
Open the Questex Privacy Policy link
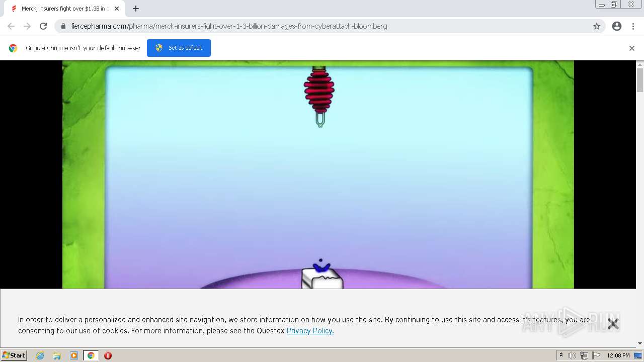[310, 331]
